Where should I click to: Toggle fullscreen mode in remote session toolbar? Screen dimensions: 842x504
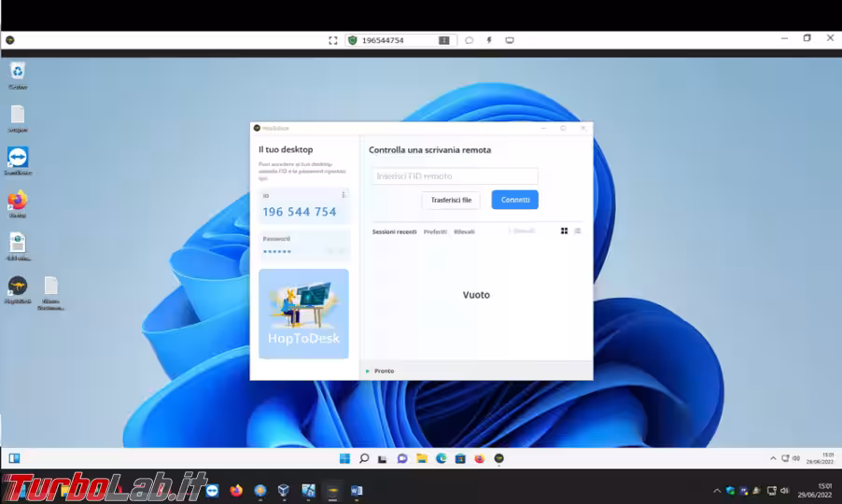[332, 40]
